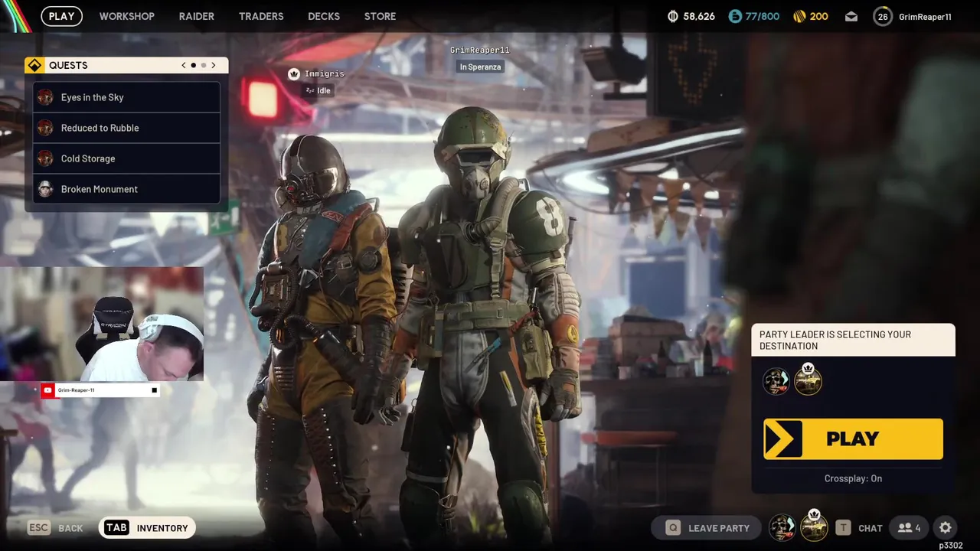This screenshot has width=980, height=551.
Task: Open the TRADERS tab
Action: click(x=261, y=16)
